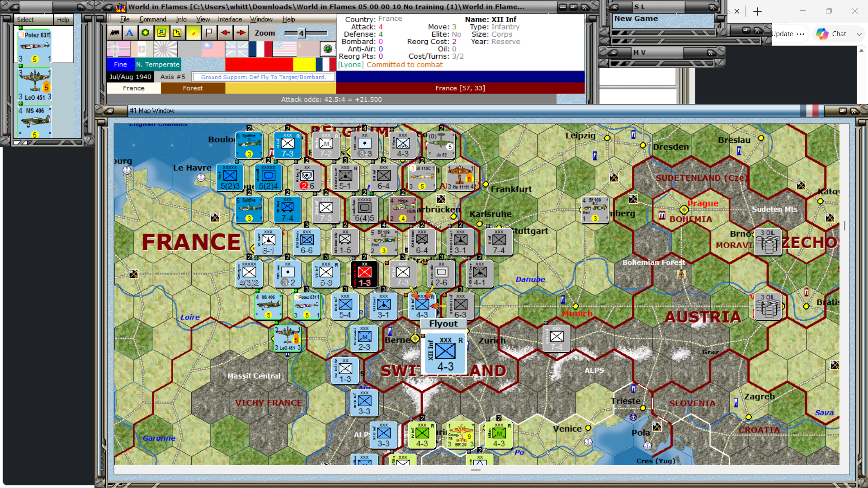Toggle the yellow '7-4' unit status button
Image resolution: width=868 pixels, height=488 pixels.
coord(177,33)
